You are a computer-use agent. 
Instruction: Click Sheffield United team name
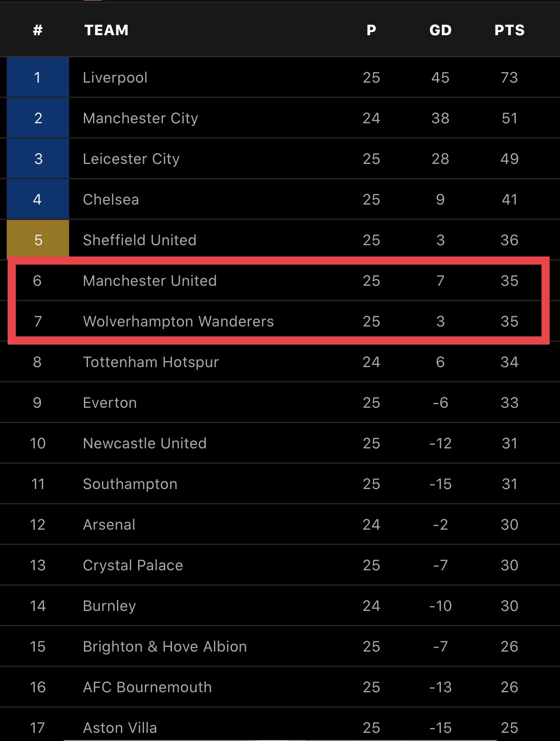(x=139, y=240)
